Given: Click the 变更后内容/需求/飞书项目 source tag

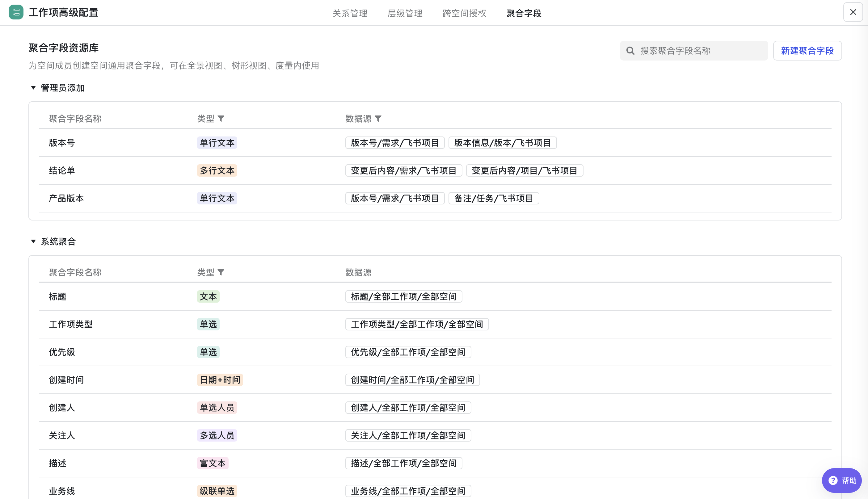Looking at the screenshot, I should click(x=404, y=170).
